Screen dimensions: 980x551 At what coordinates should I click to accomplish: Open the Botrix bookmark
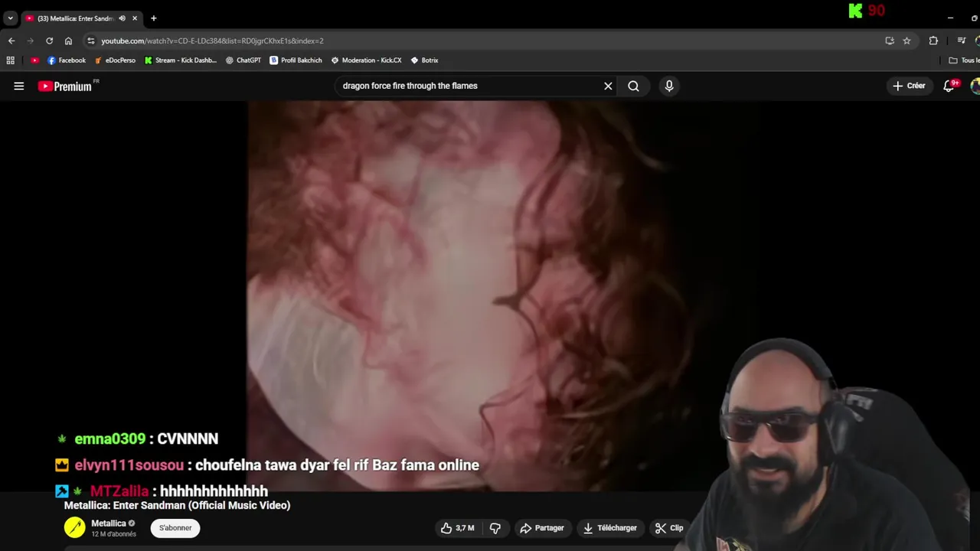(424, 60)
